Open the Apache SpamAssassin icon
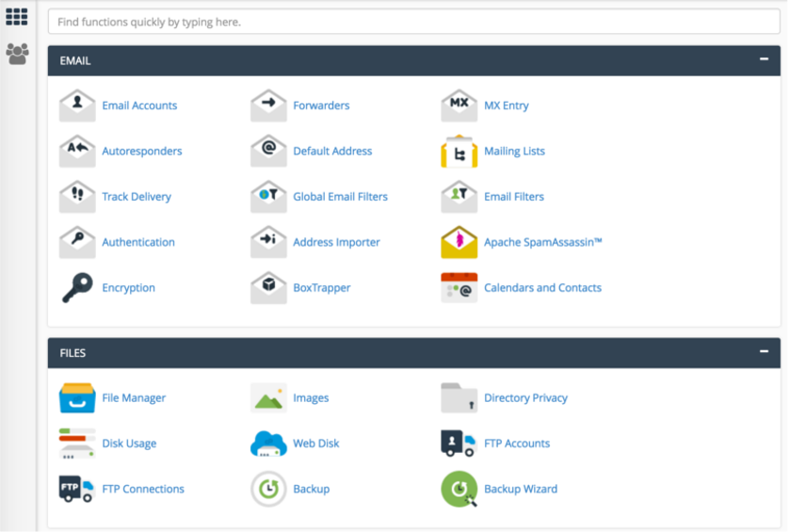 point(459,242)
